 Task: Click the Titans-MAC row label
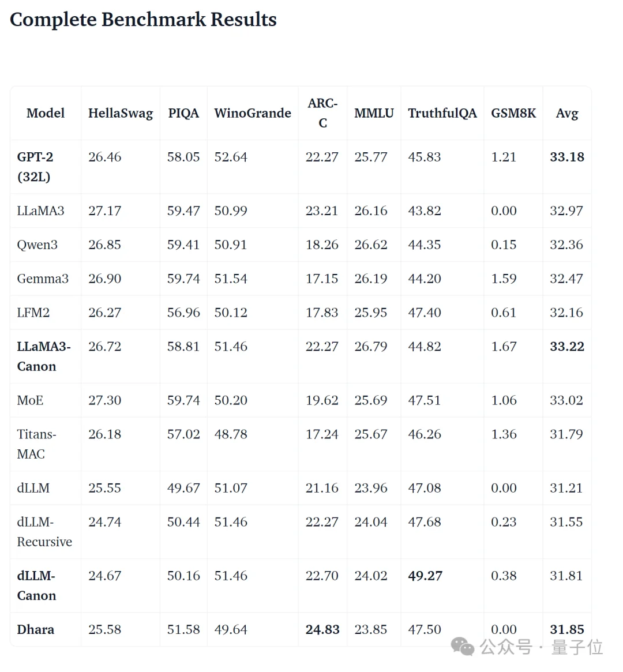(x=36, y=444)
